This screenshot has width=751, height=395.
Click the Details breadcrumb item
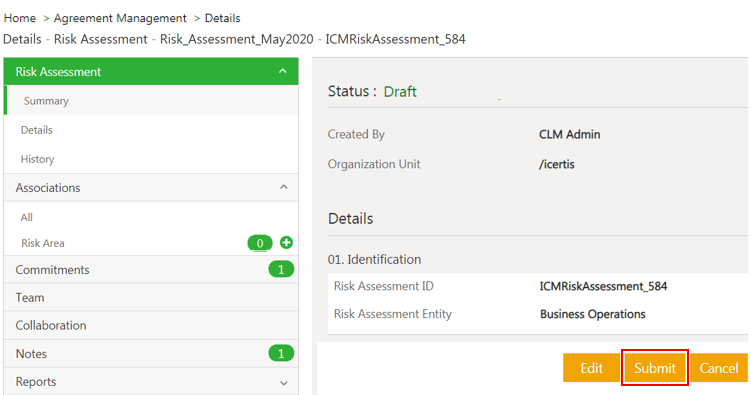222,18
